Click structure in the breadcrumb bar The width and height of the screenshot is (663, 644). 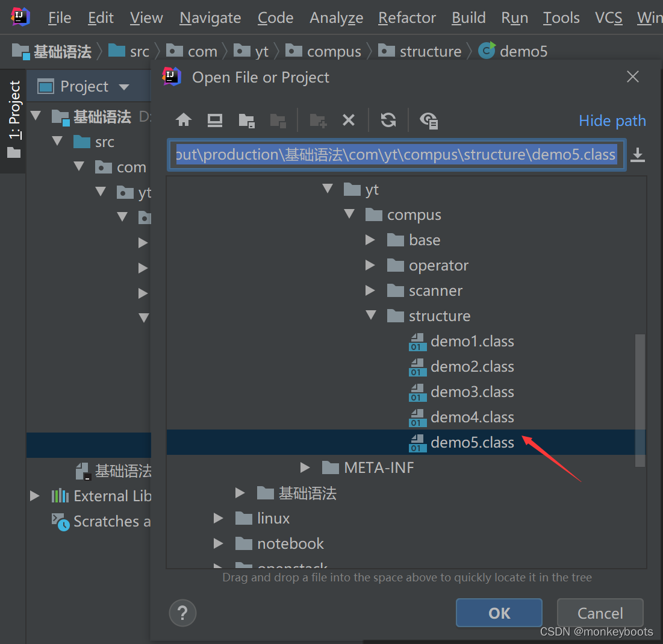[x=420, y=51]
